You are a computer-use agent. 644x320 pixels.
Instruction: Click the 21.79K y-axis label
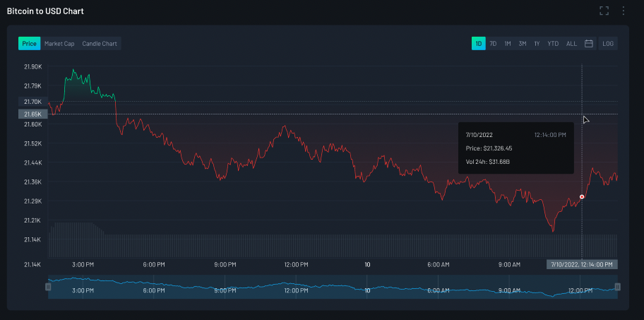point(33,86)
